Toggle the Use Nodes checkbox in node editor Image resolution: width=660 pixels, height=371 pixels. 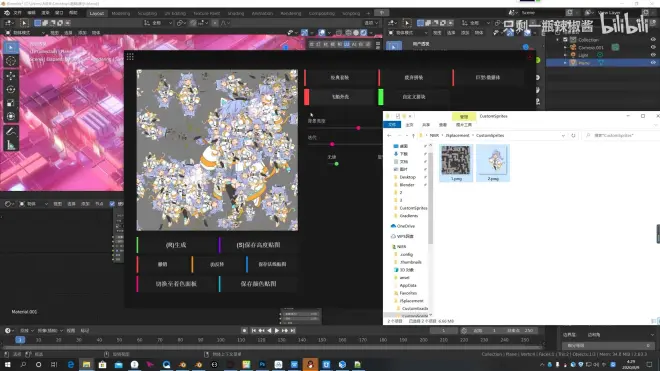(112, 204)
